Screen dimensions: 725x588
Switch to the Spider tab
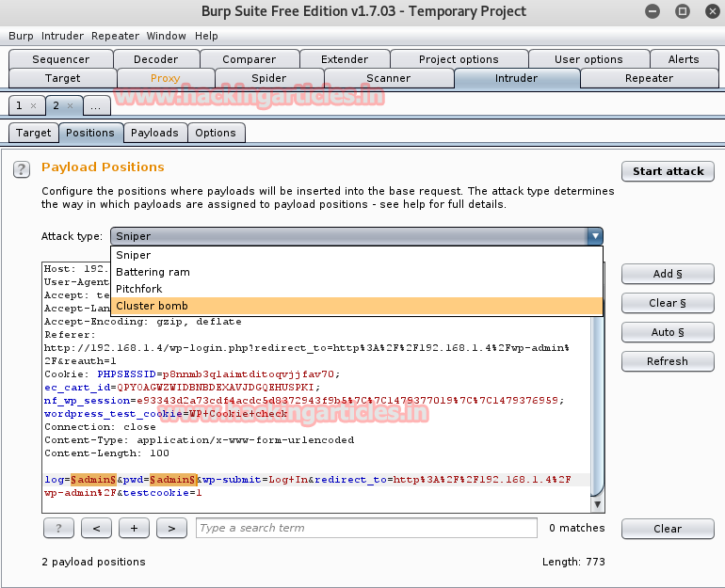pos(269,78)
